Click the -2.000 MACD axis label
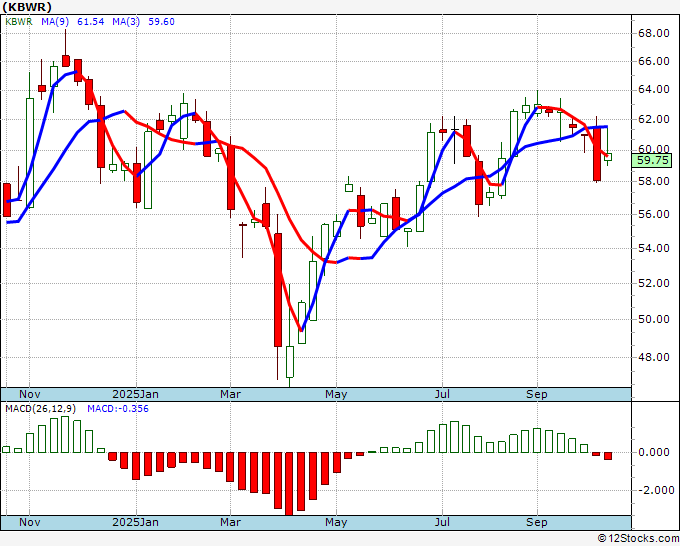Screen dimensions: 680x546 click(655, 490)
